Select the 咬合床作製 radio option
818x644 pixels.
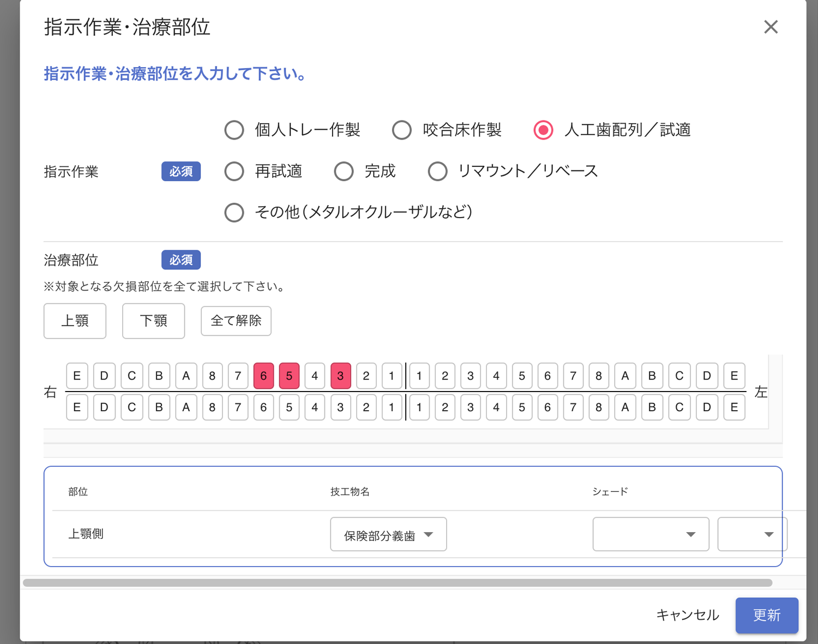(402, 130)
